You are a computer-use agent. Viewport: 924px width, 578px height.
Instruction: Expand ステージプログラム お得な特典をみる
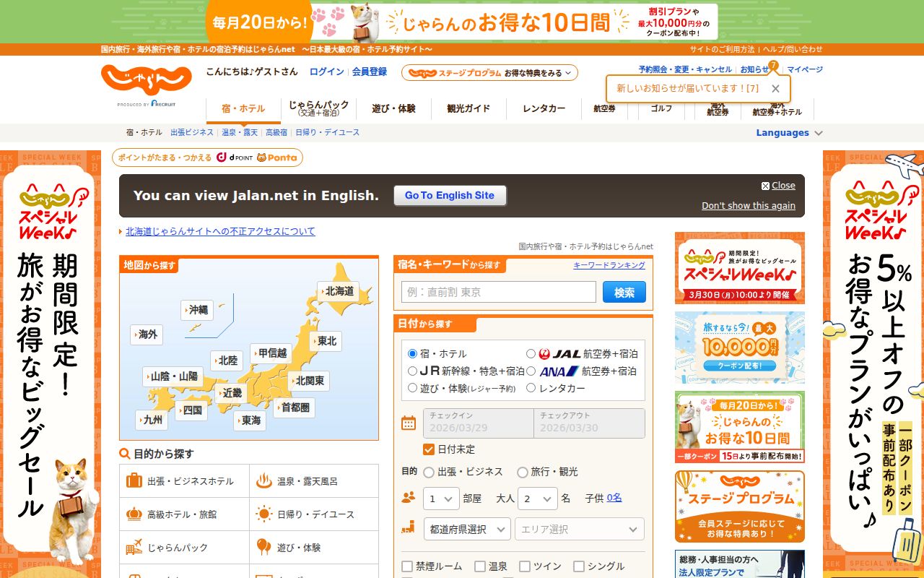pyautogui.click(x=489, y=73)
